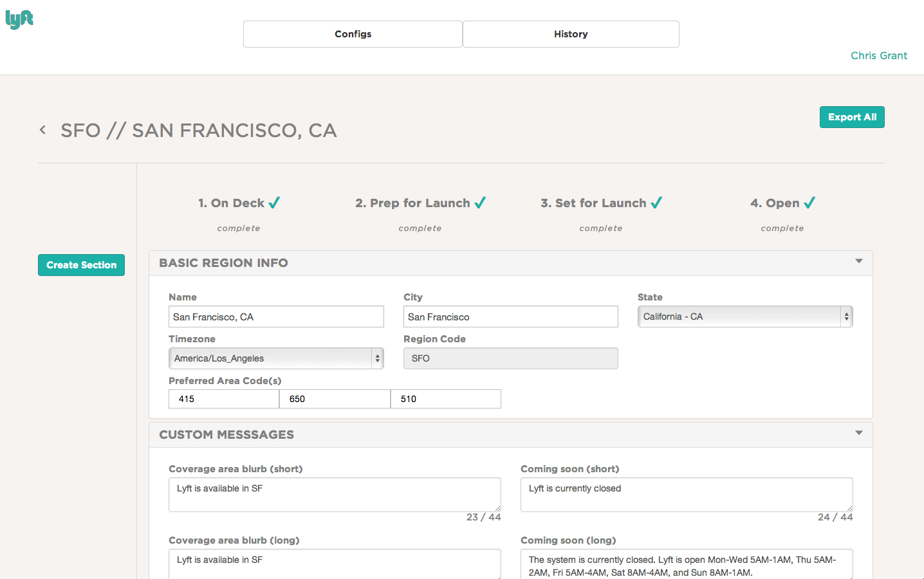The image size is (924, 579).
Task: Edit the Coverage area blurb (short) textarea
Action: (335, 495)
